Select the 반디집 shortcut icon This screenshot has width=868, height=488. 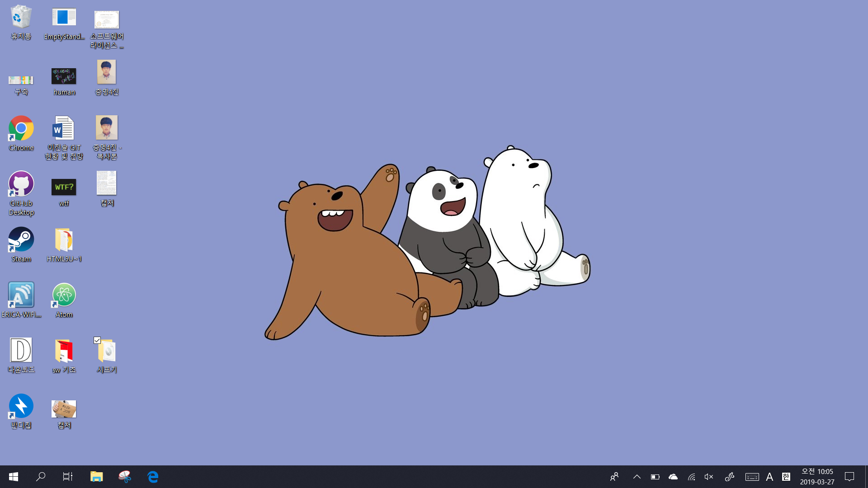[21, 406]
